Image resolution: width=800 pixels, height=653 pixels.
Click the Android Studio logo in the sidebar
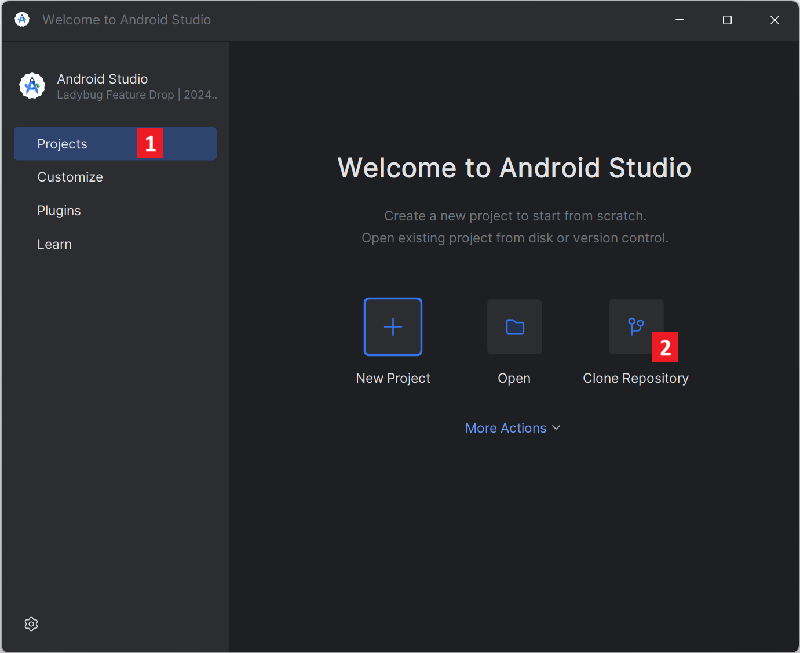coord(32,86)
